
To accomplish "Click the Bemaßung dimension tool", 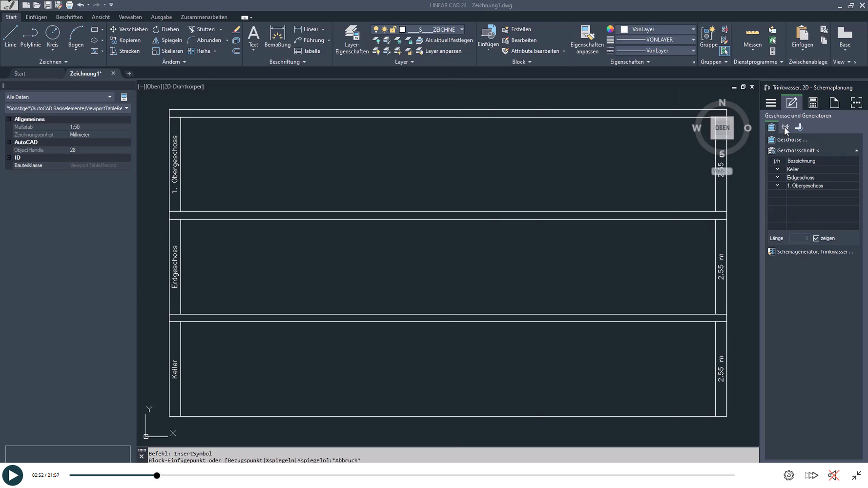I will [x=277, y=37].
